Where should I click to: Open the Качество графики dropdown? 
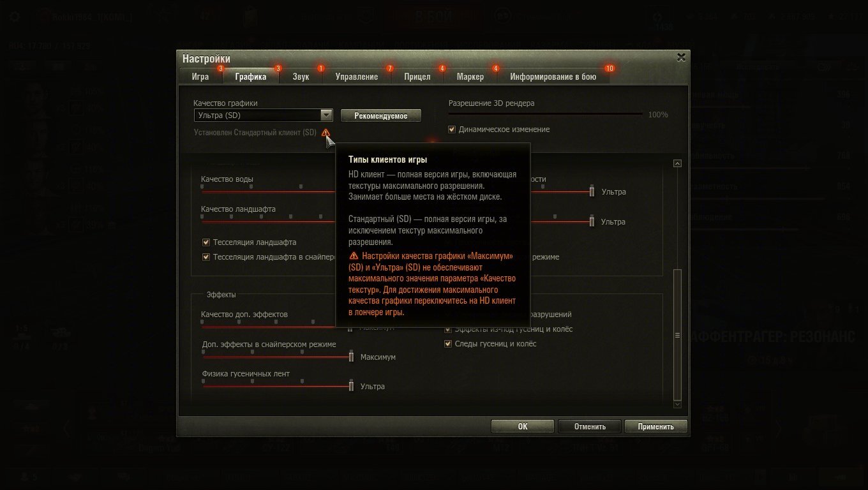(x=264, y=115)
